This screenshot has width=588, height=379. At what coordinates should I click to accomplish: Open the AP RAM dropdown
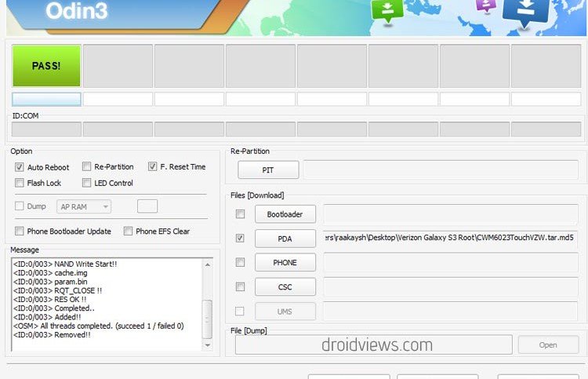(x=84, y=206)
